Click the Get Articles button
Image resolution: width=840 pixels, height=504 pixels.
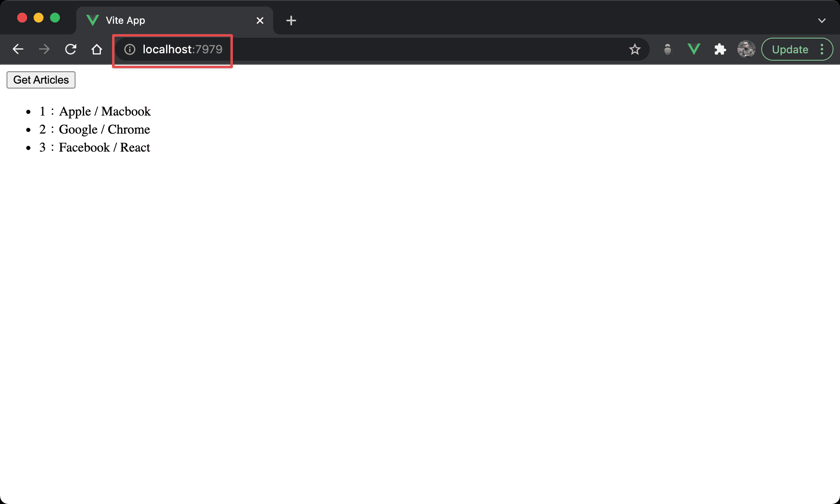click(x=41, y=80)
